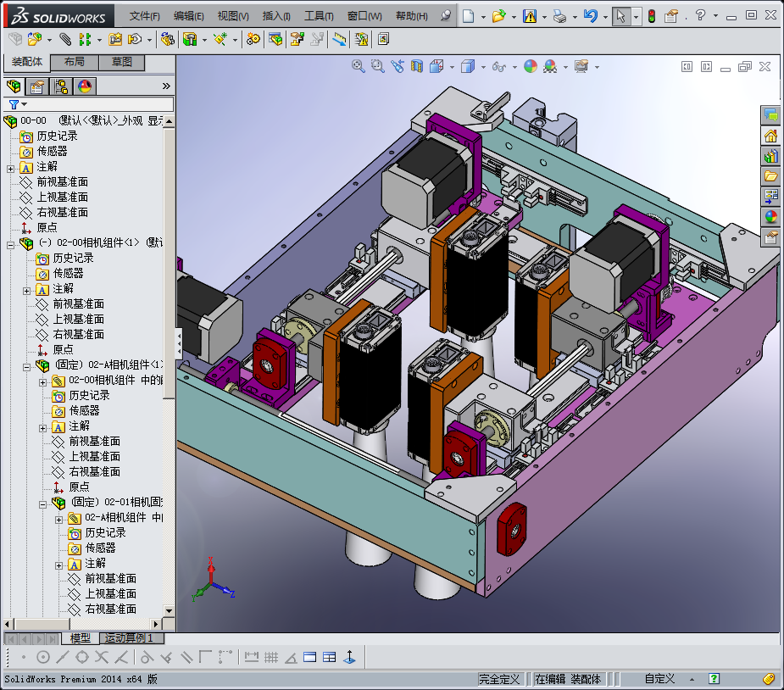
Task: Open the 帮助(H) menu
Action: (412, 16)
